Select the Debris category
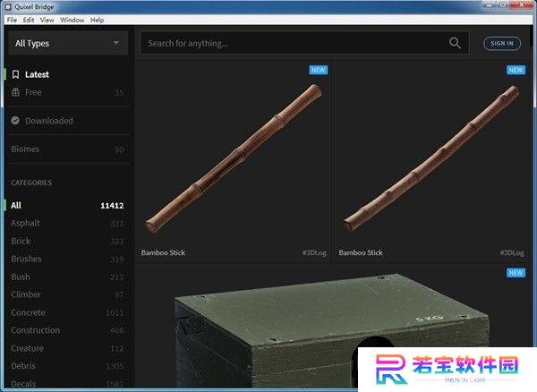 [x=67, y=366]
